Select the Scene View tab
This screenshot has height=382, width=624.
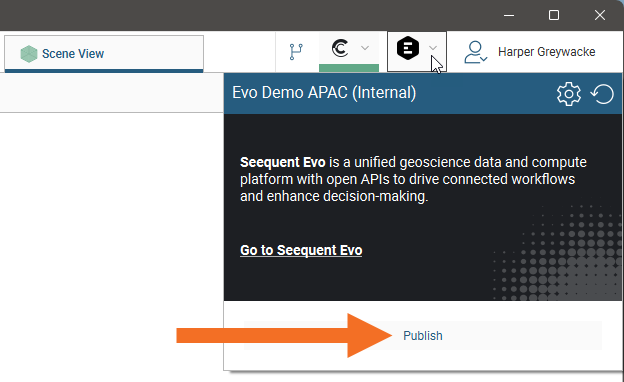click(x=104, y=54)
